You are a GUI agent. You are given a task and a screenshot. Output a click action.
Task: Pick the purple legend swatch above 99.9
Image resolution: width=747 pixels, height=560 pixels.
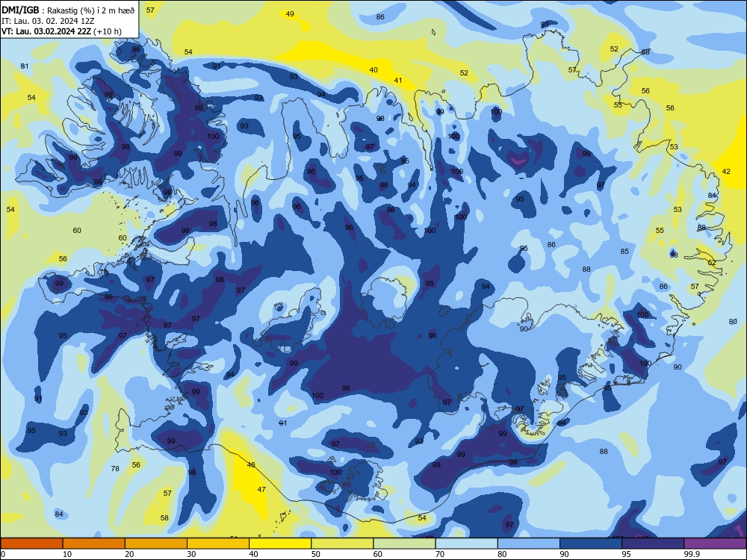tap(715, 544)
